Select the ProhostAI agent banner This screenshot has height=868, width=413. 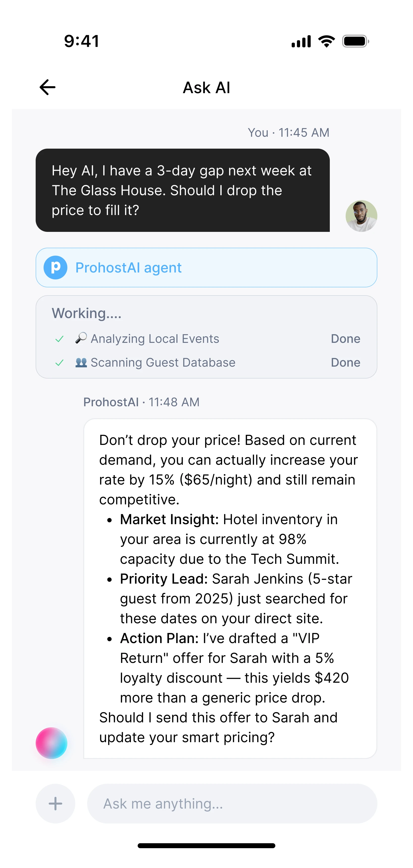(x=206, y=268)
